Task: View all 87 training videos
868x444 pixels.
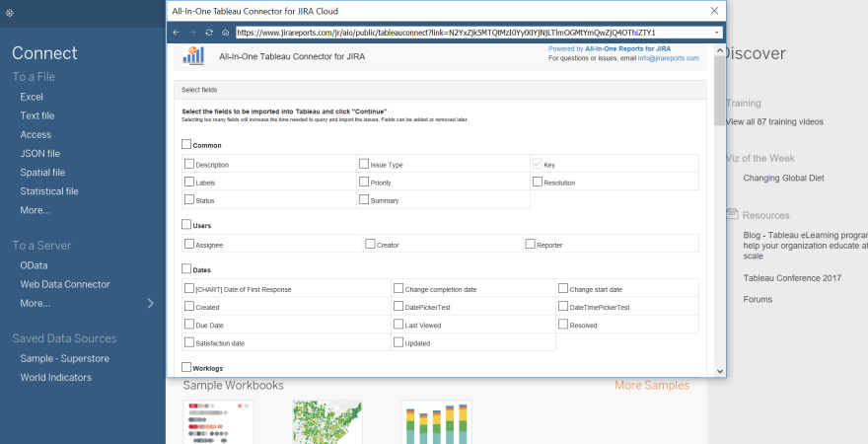Action: 774,121
